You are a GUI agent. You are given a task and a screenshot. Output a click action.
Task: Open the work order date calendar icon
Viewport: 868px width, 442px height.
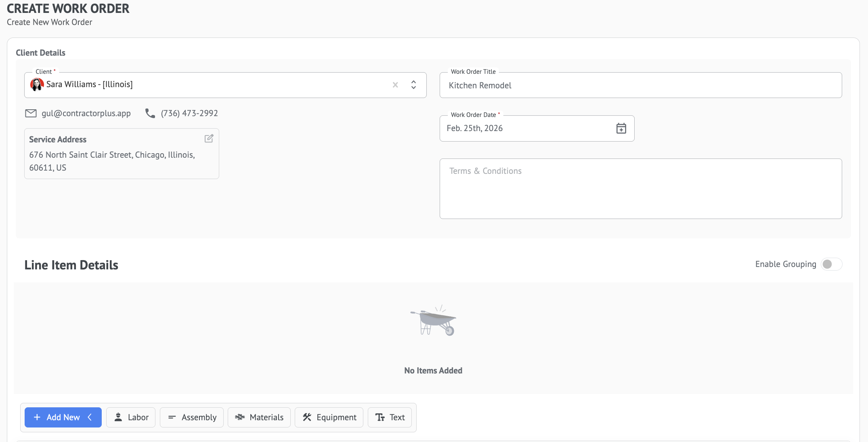(621, 128)
